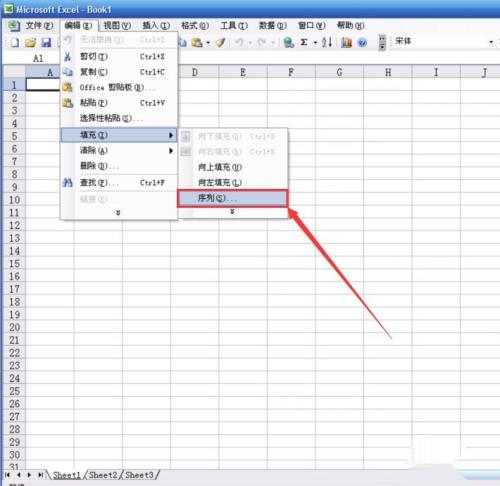This screenshot has height=486, width=500.
Task: Select column E header
Action: 243,72
